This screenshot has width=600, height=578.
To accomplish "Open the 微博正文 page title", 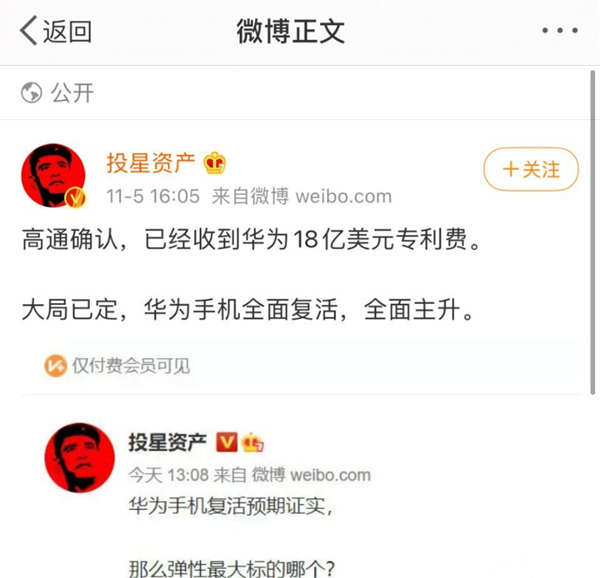I will point(290,31).
